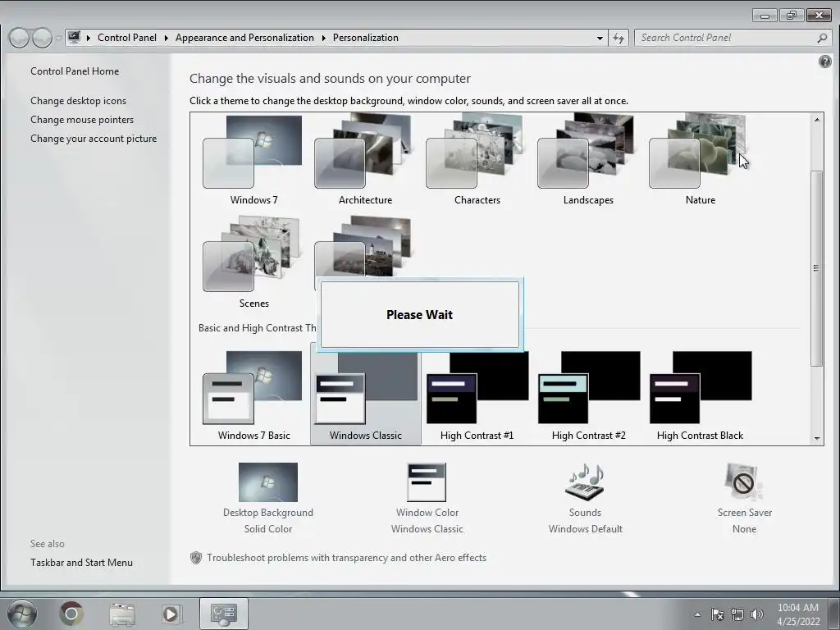Click the search magnifier icon
Image resolution: width=840 pixels, height=630 pixels.
coord(822,38)
